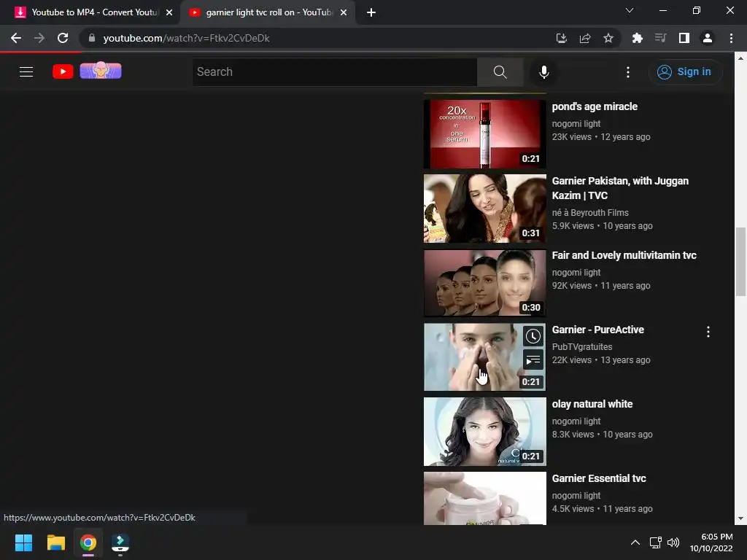Open volume control tray icon
This screenshot has width=747, height=560.
point(673,542)
